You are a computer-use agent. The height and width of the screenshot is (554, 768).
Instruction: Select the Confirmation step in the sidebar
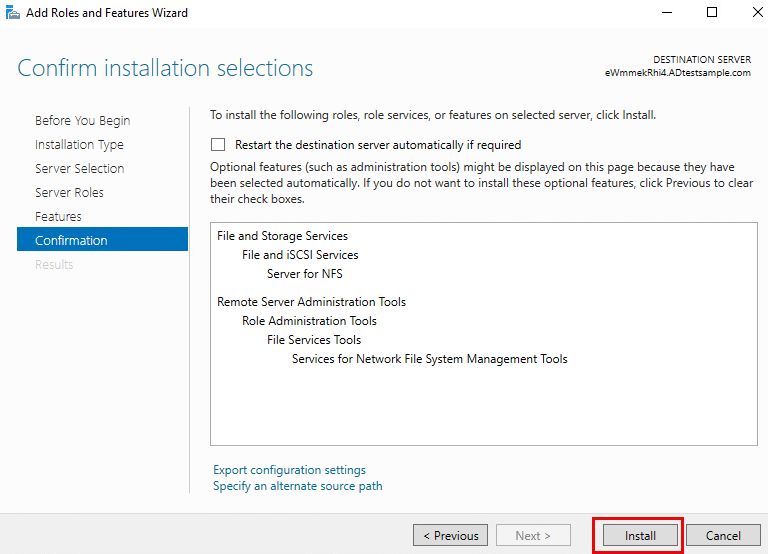coord(71,241)
